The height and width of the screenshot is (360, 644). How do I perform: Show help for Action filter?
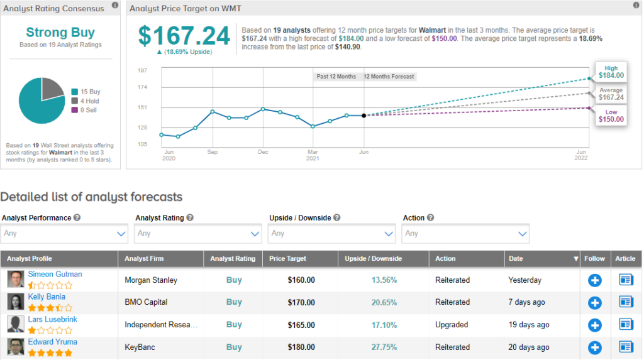(430, 217)
